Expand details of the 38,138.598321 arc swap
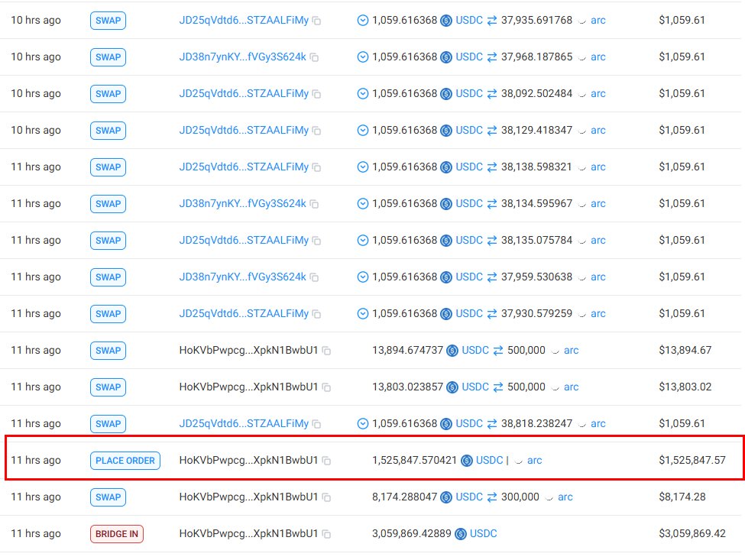The height and width of the screenshot is (560, 745). click(x=362, y=167)
